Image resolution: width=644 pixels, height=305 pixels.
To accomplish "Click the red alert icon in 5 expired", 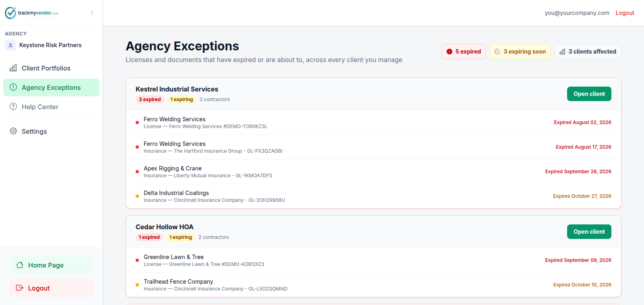I will 450,52.
